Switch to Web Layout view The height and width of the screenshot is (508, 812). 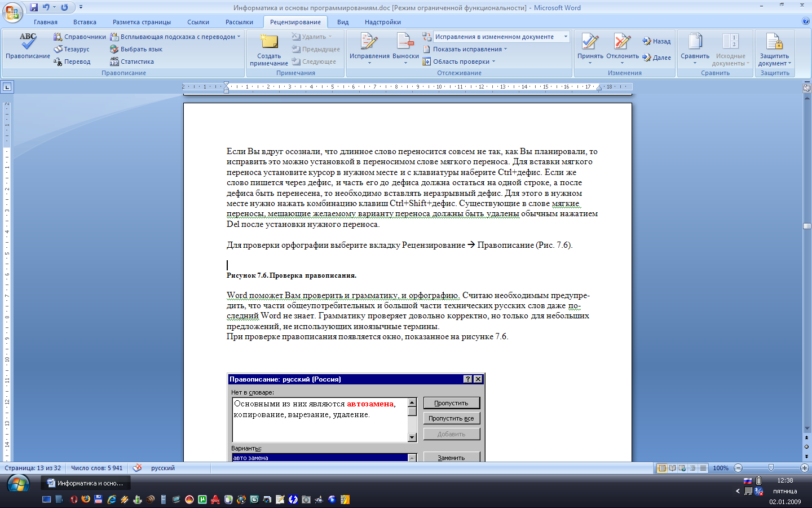tap(682, 468)
